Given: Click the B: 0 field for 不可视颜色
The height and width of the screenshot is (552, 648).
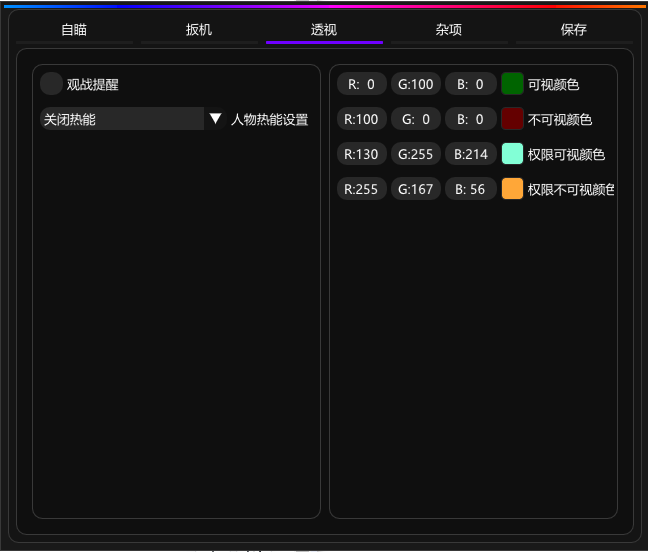Looking at the screenshot, I should click(470, 119).
